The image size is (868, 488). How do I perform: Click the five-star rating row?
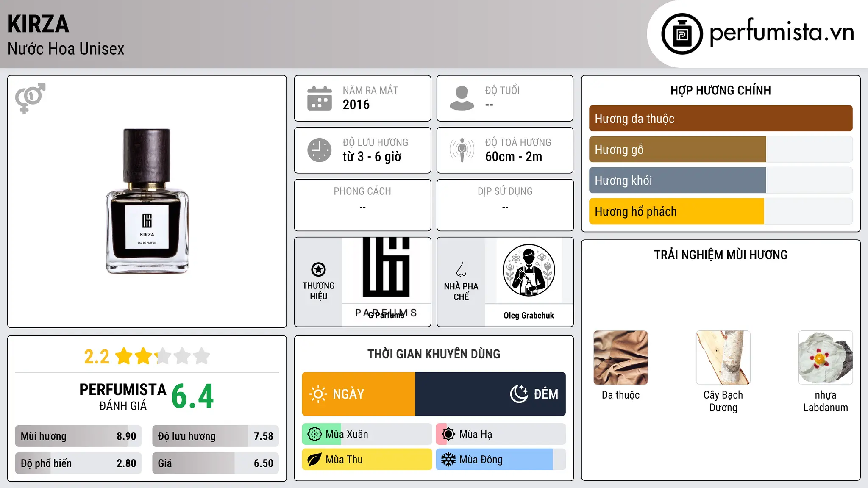pos(162,356)
